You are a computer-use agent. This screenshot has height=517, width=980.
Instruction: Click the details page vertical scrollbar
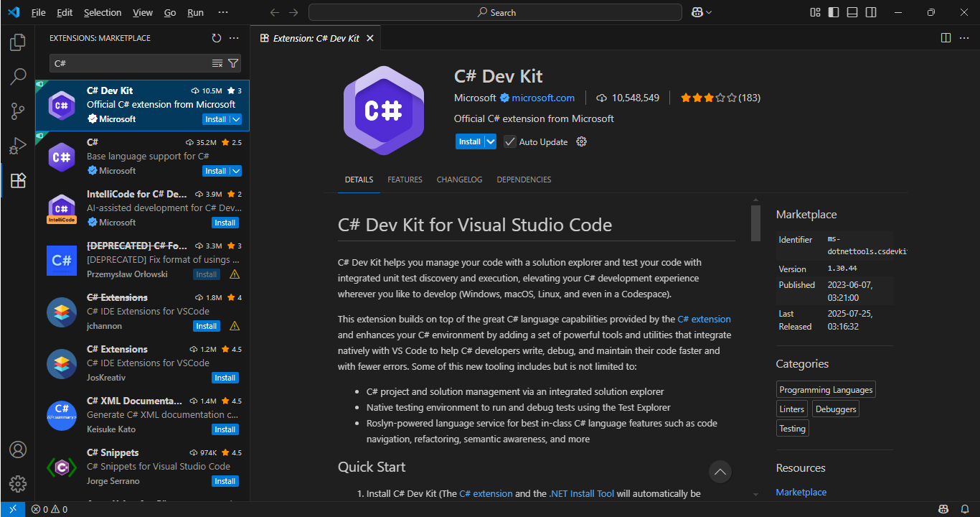pyautogui.click(x=755, y=223)
